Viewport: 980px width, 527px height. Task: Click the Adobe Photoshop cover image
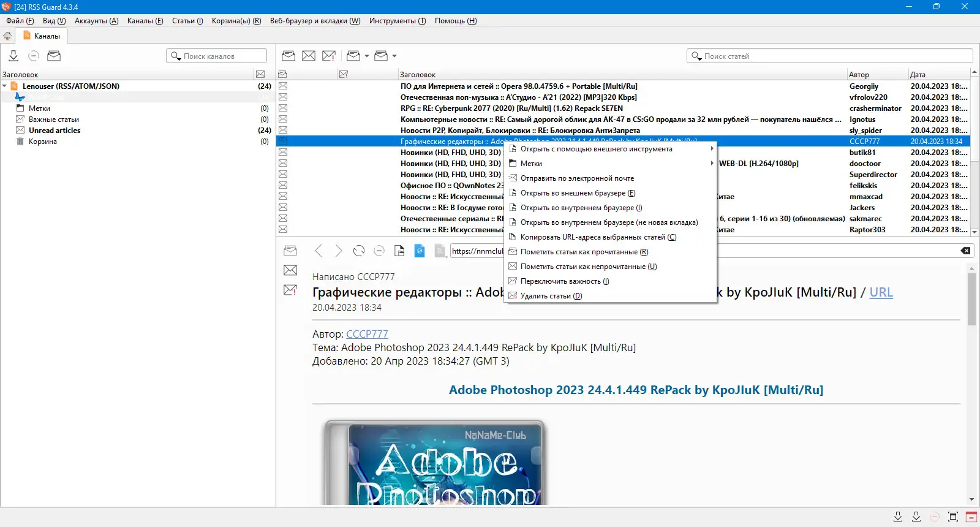pyautogui.click(x=434, y=463)
